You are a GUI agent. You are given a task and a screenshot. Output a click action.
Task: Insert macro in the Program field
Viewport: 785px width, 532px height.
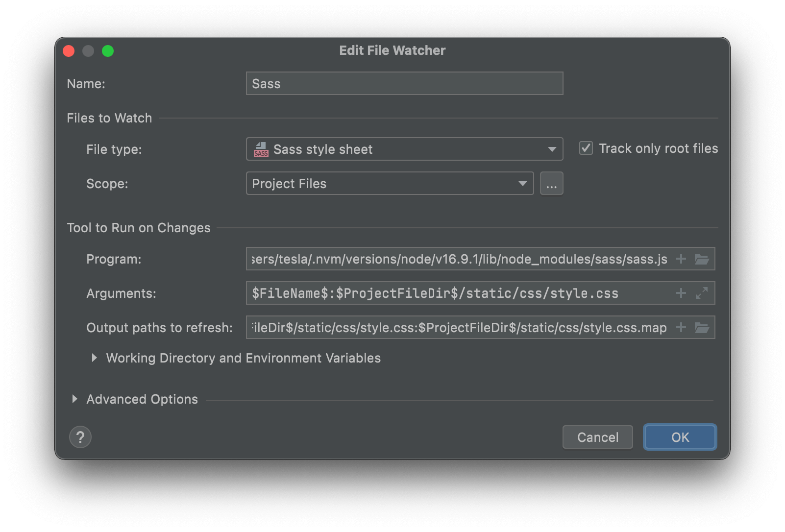(681, 259)
